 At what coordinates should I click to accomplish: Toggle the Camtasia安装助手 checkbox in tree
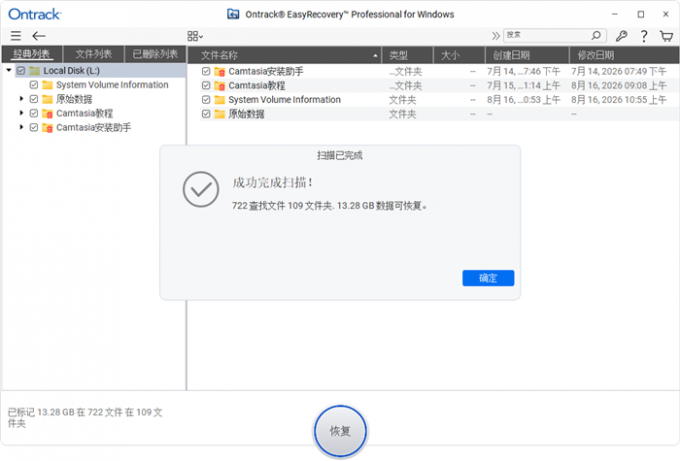point(34,128)
